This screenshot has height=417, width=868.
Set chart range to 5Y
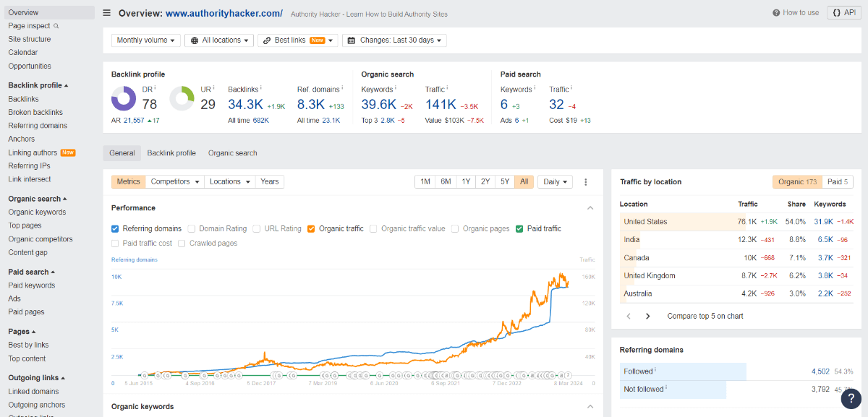(x=505, y=182)
